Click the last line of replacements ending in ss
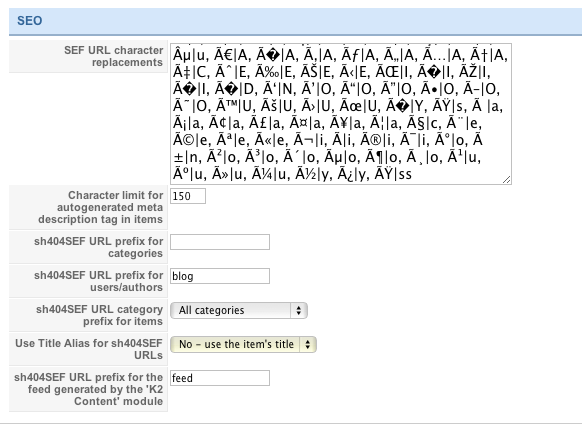The width and height of the screenshot is (582, 430). pos(292,174)
